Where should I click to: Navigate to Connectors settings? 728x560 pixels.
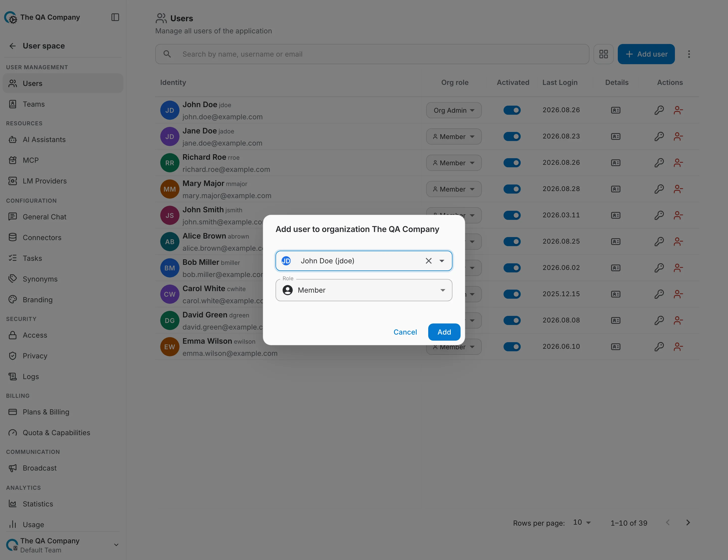63,237
